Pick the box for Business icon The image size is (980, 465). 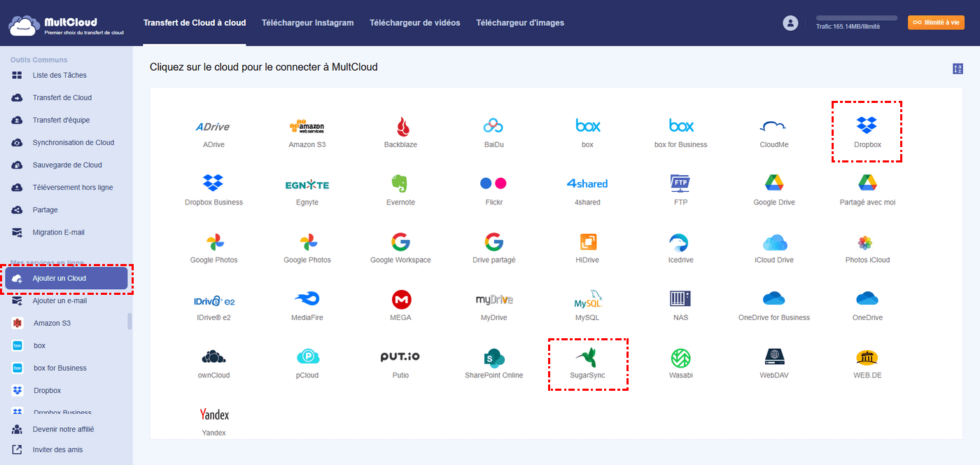coord(680,127)
